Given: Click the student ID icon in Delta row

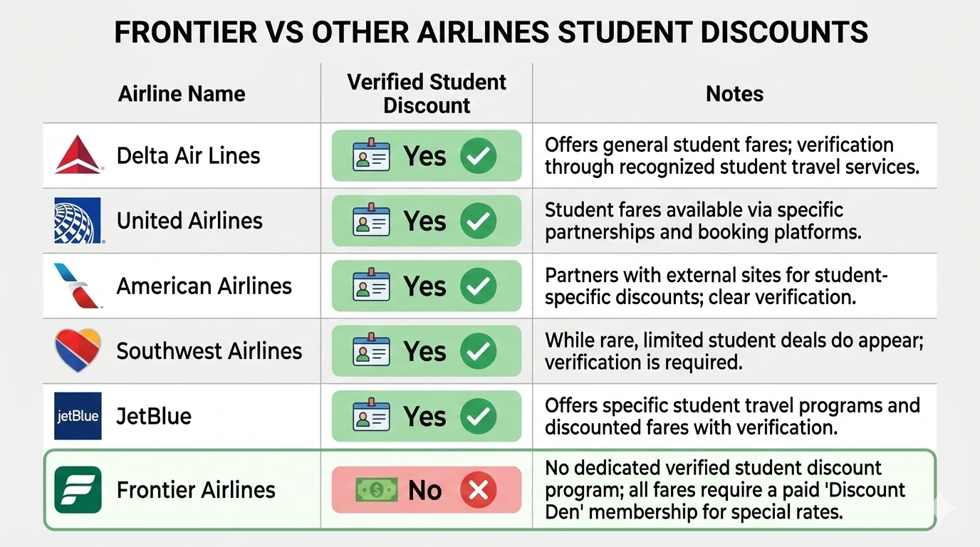Looking at the screenshot, I should pyautogui.click(x=371, y=156).
